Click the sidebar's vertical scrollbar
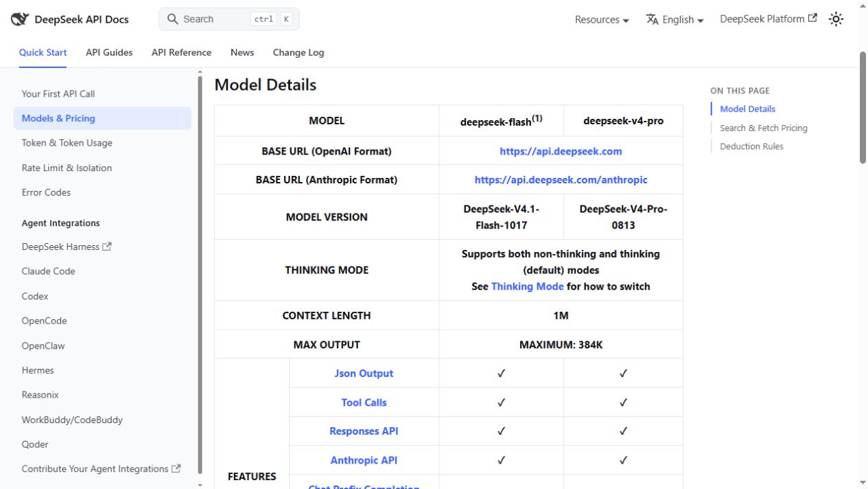Screen dimensions: 868x489 (200, 275)
